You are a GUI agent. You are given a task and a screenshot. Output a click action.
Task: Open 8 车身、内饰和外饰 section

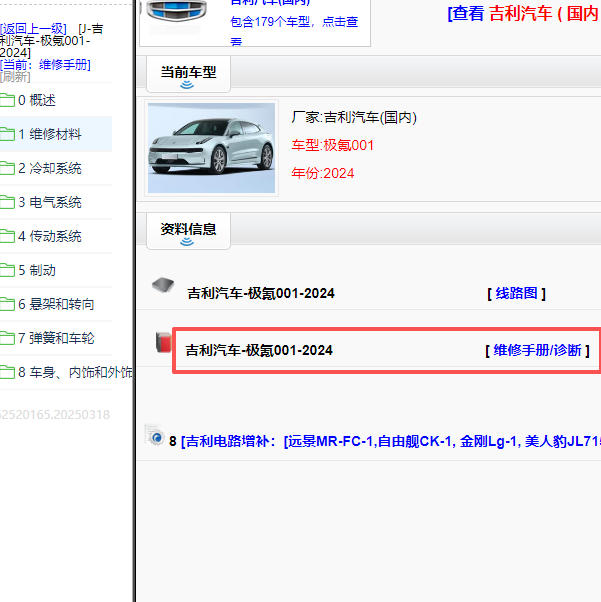pos(75,372)
